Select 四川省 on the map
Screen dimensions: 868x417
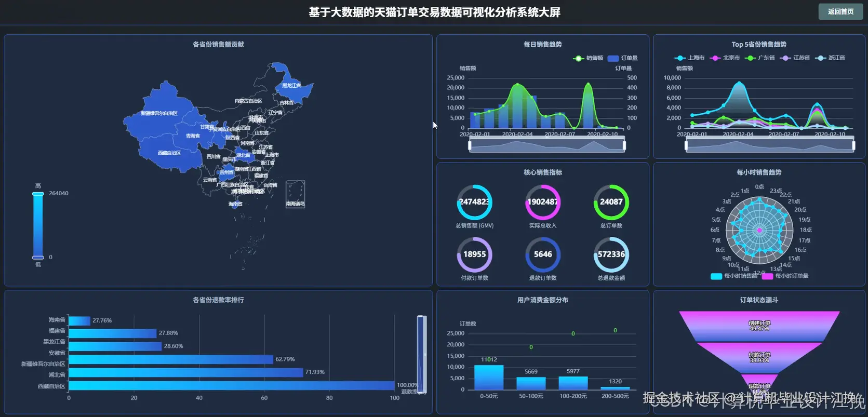click(213, 156)
